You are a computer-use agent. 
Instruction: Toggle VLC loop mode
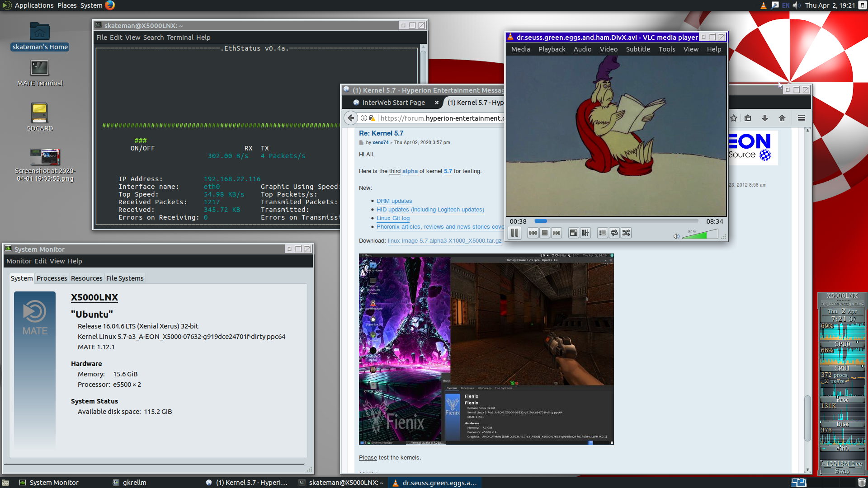tap(614, 233)
